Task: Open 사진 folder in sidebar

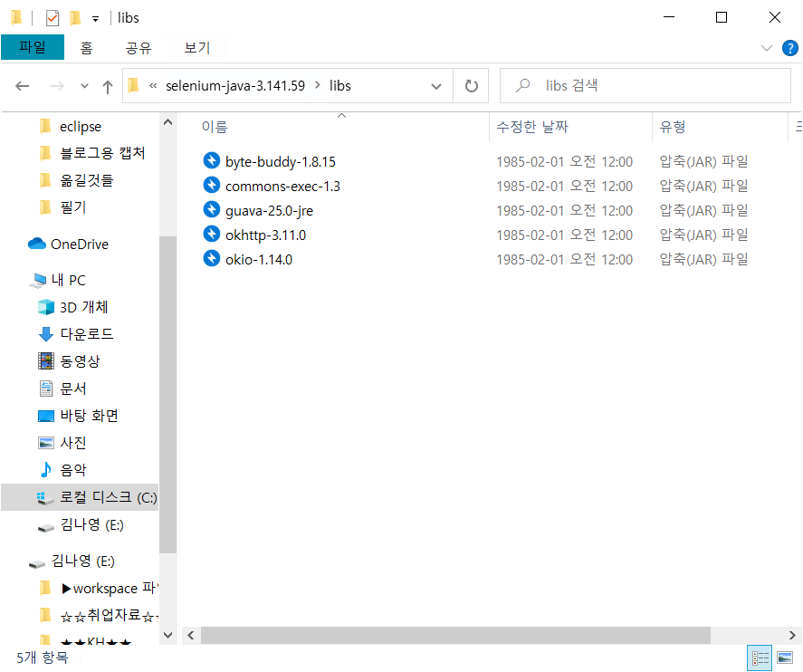Action: point(62,443)
